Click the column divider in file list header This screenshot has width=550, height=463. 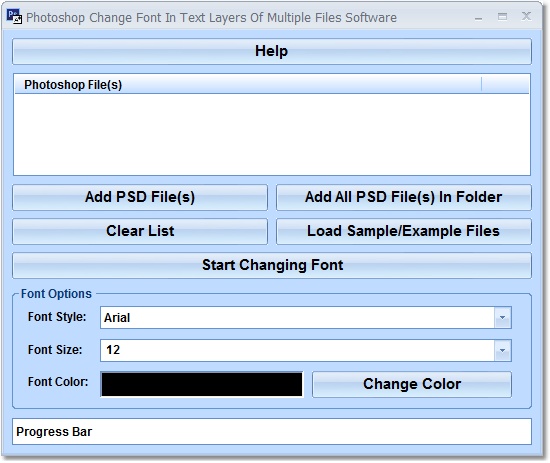[482, 85]
